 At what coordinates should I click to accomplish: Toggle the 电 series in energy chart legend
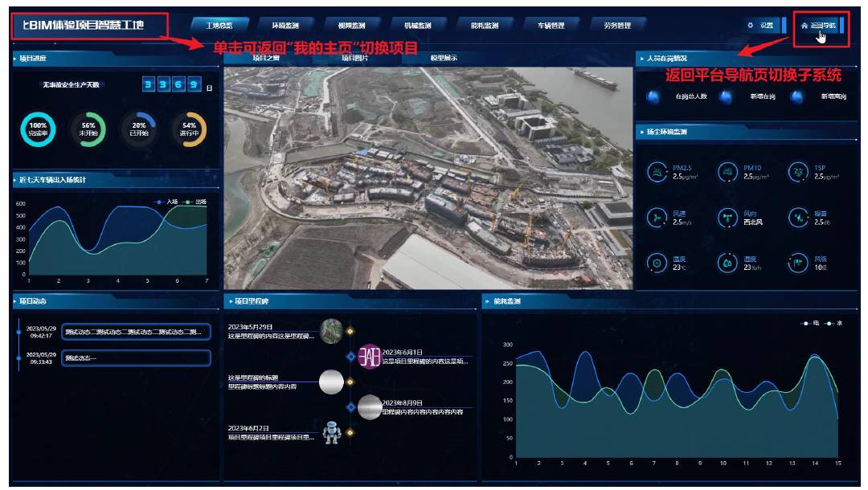[811, 323]
